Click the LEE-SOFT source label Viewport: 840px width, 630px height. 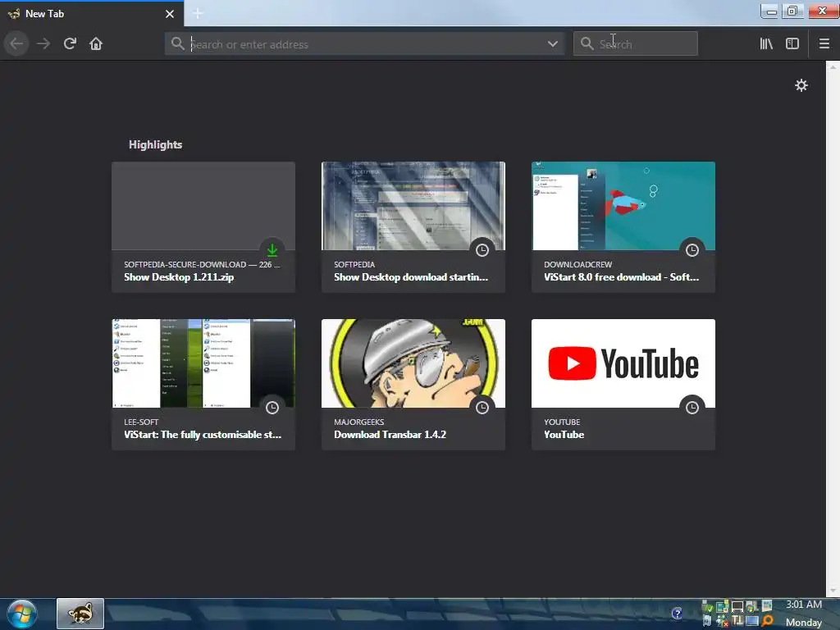141,422
